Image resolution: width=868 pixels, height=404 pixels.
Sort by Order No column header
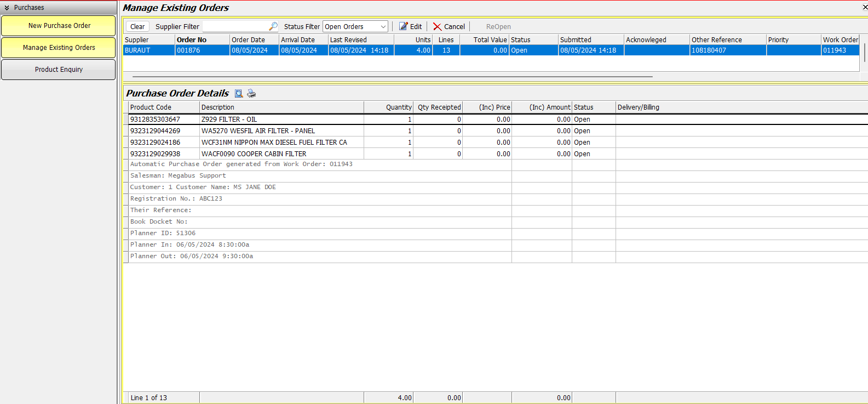point(202,39)
